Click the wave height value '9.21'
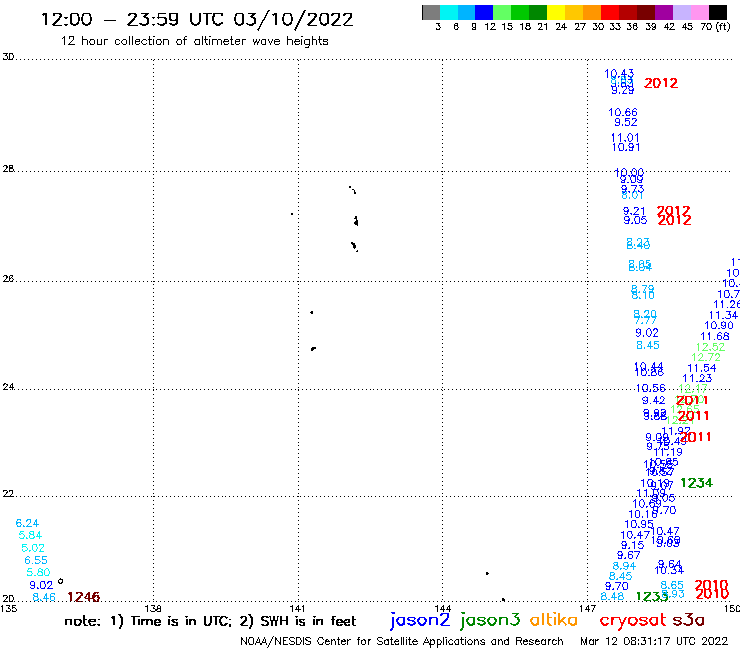This screenshot has height=650, width=740. point(634,211)
